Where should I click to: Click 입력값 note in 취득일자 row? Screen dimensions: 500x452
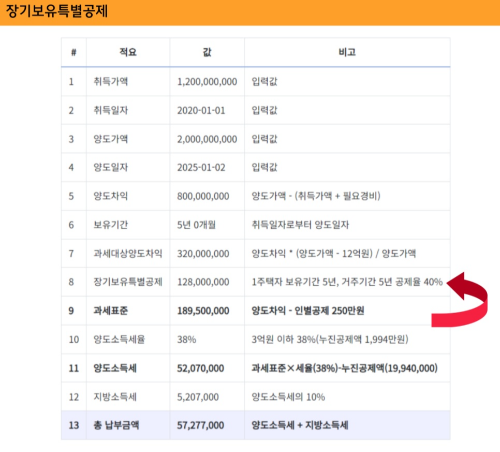tap(264, 110)
